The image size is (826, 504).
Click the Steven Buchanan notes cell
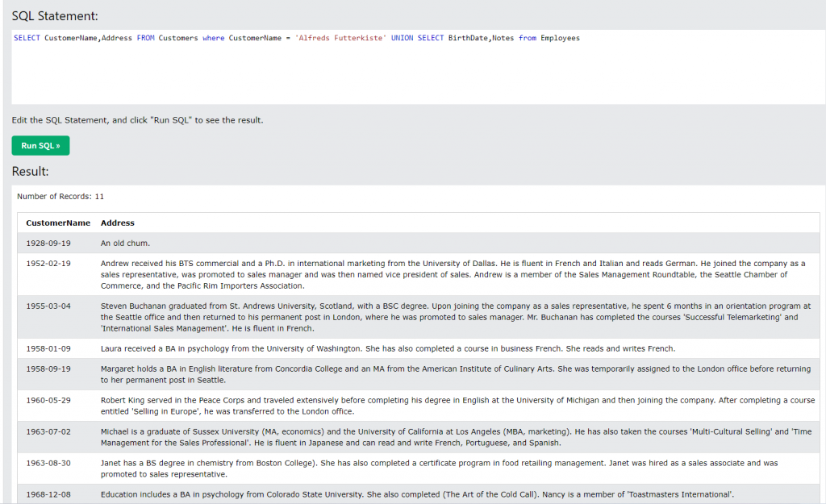457,317
